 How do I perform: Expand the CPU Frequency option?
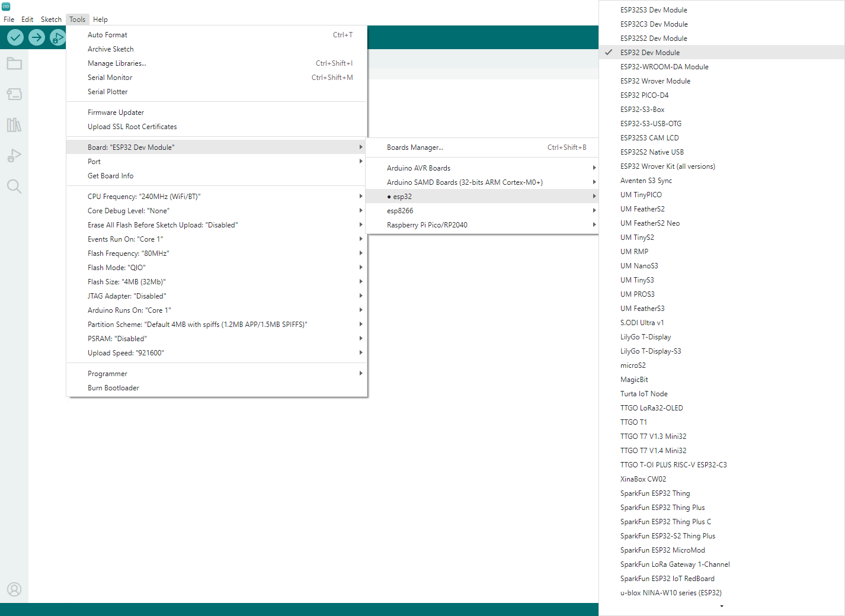[x=217, y=197]
